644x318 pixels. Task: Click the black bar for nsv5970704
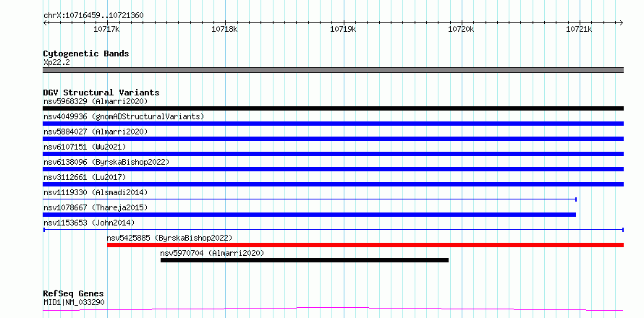coord(305,260)
